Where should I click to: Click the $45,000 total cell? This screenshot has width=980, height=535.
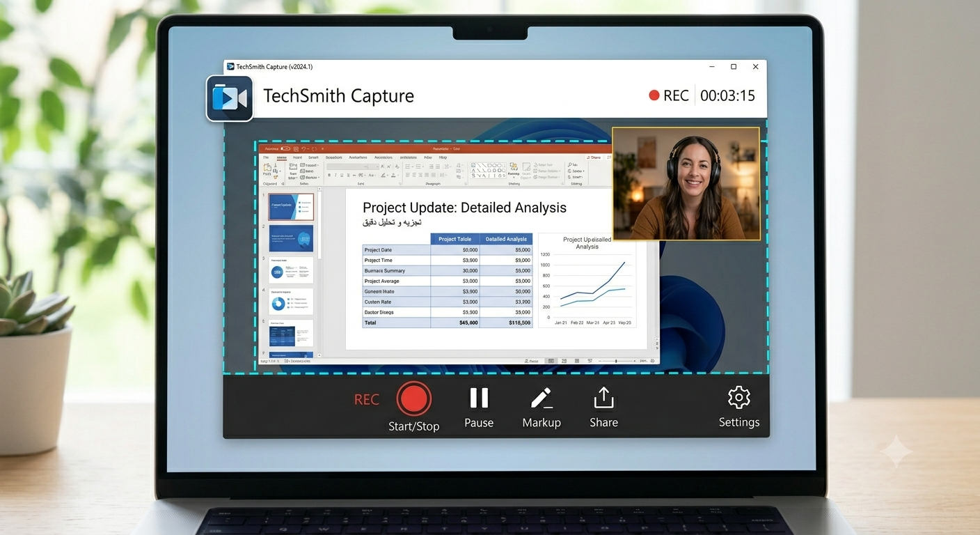[455, 323]
